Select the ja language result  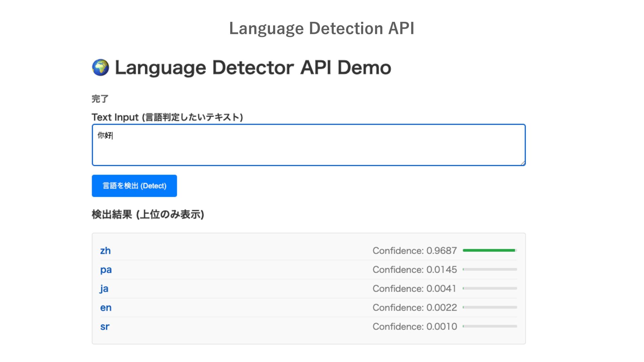click(x=104, y=289)
